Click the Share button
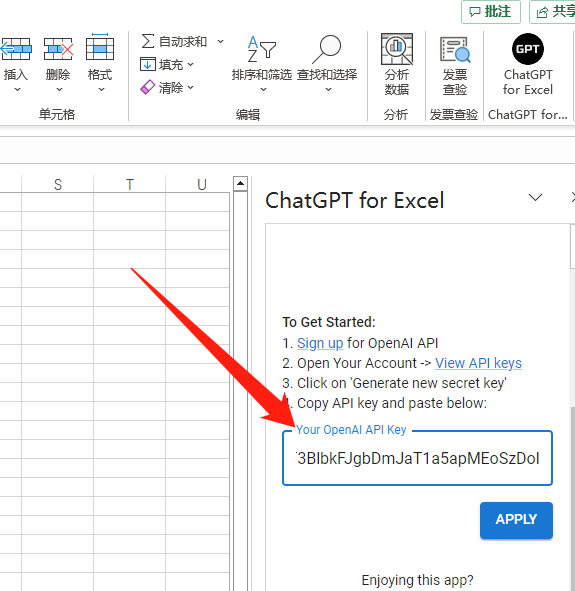The image size is (575, 591). (x=553, y=12)
